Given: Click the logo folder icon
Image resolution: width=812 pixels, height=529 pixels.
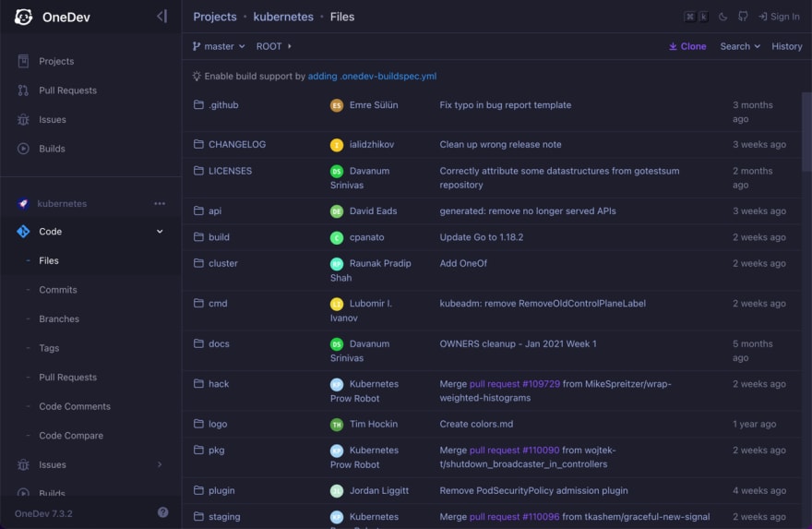Looking at the screenshot, I should (x=198, y=424).
